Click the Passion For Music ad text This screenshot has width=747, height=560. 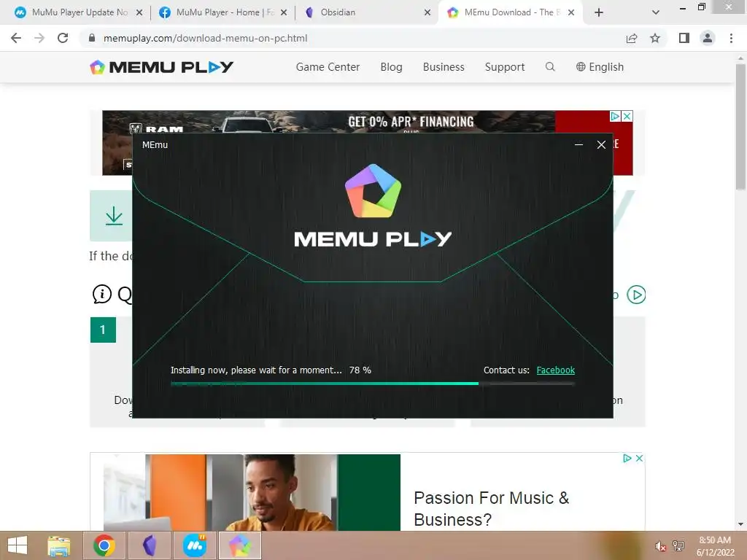[492, 508]
